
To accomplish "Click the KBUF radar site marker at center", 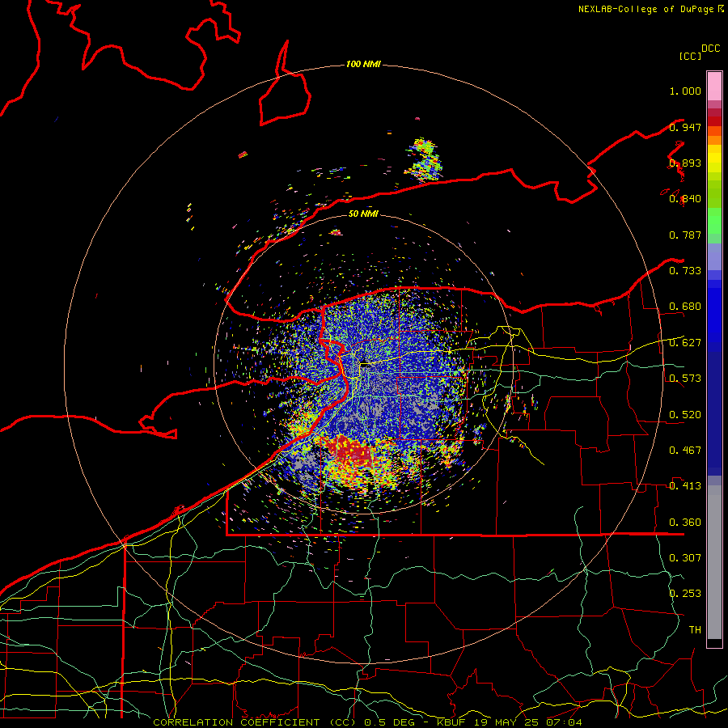I will 366,365.
